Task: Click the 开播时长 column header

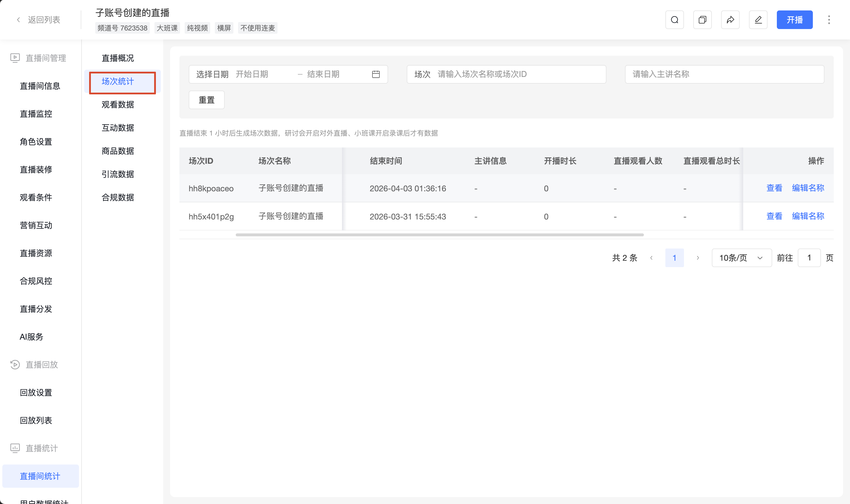Action: point(560,161)
